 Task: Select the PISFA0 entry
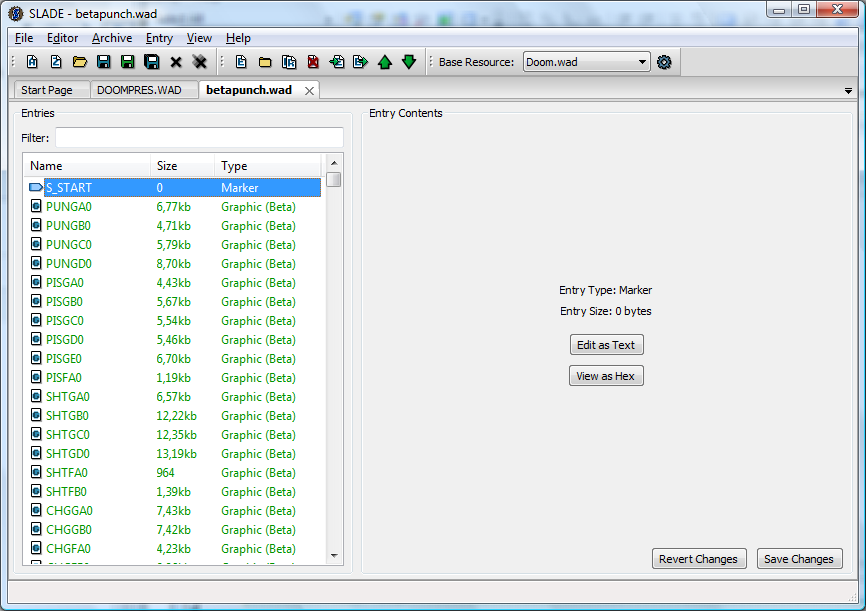pyautogui.click(x=172, y=377)
